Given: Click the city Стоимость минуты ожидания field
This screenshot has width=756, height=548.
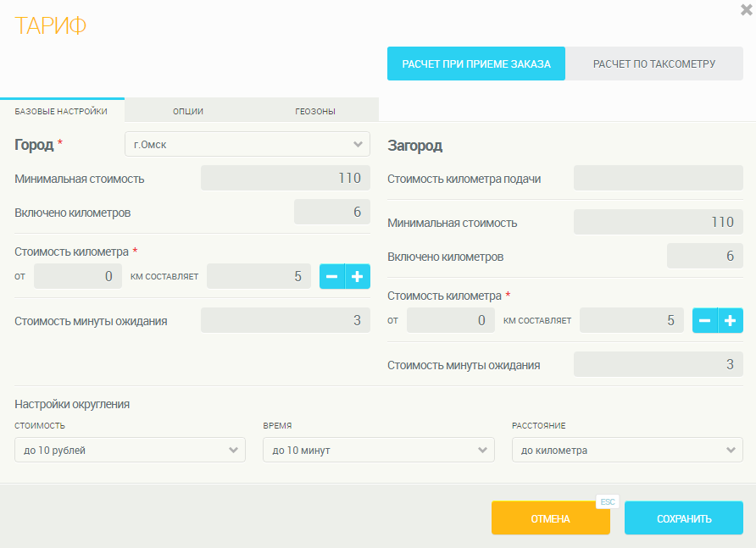Looking at the screenshot, I should pyautogui.click(x=285, y=320).
